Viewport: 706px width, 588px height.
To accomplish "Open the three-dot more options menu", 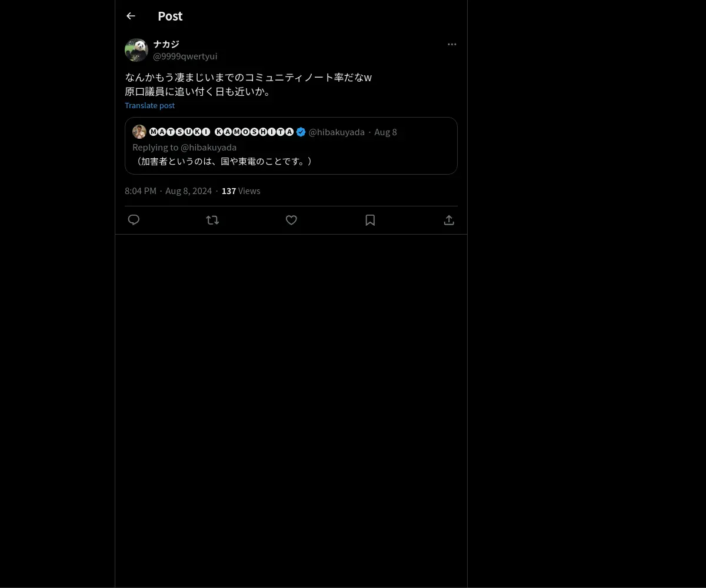I will pos(452,44).
